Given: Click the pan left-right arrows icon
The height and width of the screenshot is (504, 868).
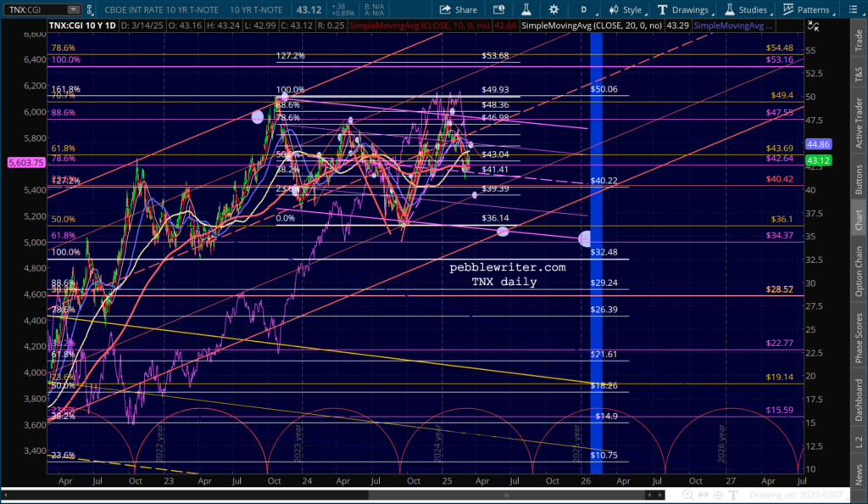Looking at the screenshot, I should pyautogui.click(x=703, y=496).
